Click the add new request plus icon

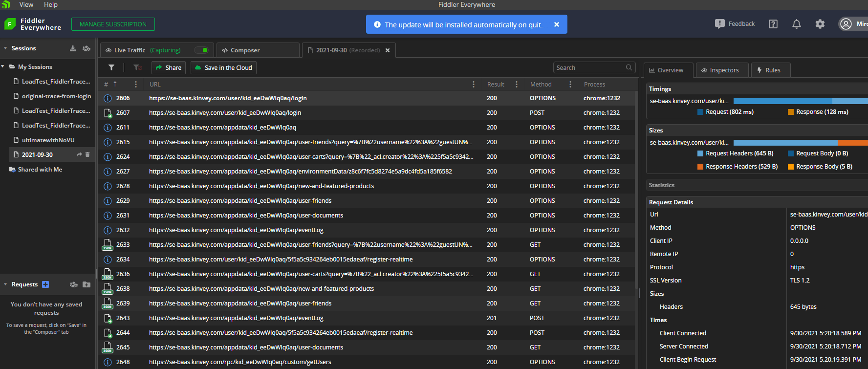[x=45, y=284]
